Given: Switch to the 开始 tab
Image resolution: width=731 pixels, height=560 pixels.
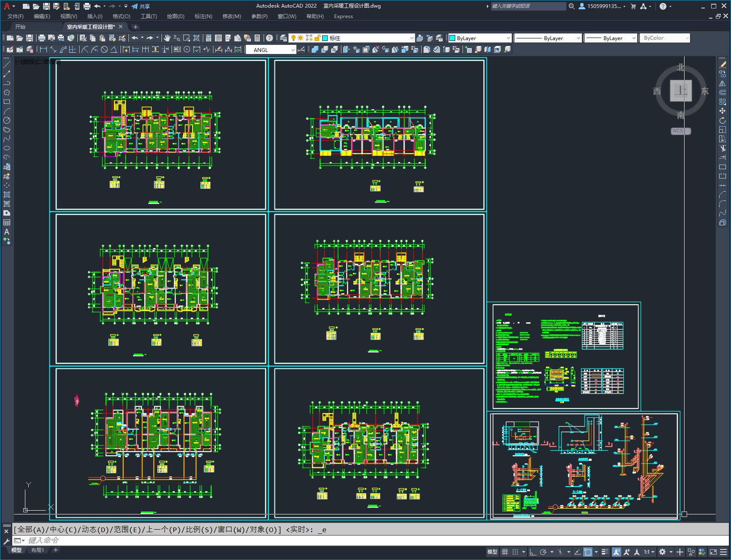Looking at the screenshot, I should point(20,27).
